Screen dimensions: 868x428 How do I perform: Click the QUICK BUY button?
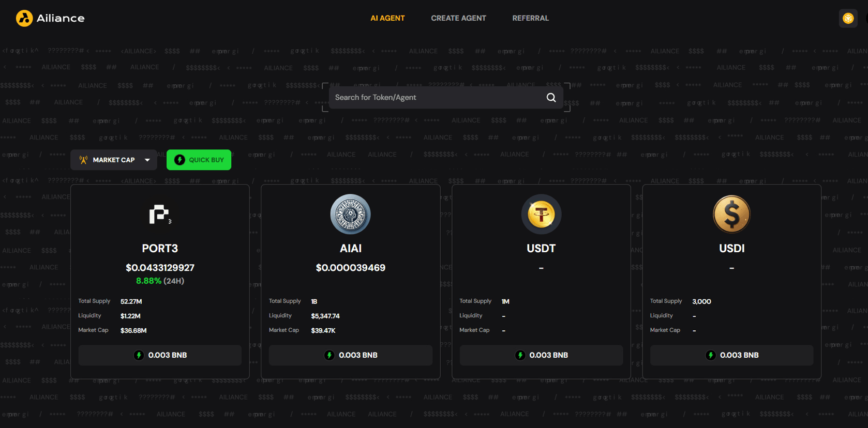199,160
